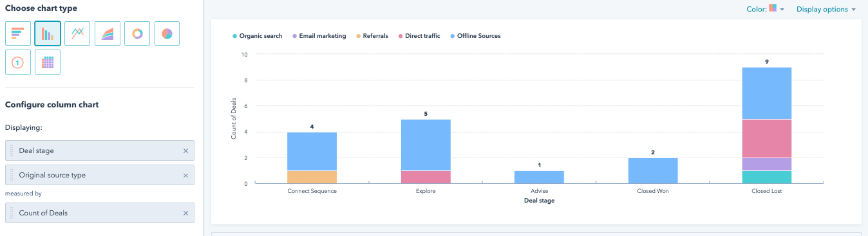
Task: Select the line chart type
Action: (x=77, y=33)
